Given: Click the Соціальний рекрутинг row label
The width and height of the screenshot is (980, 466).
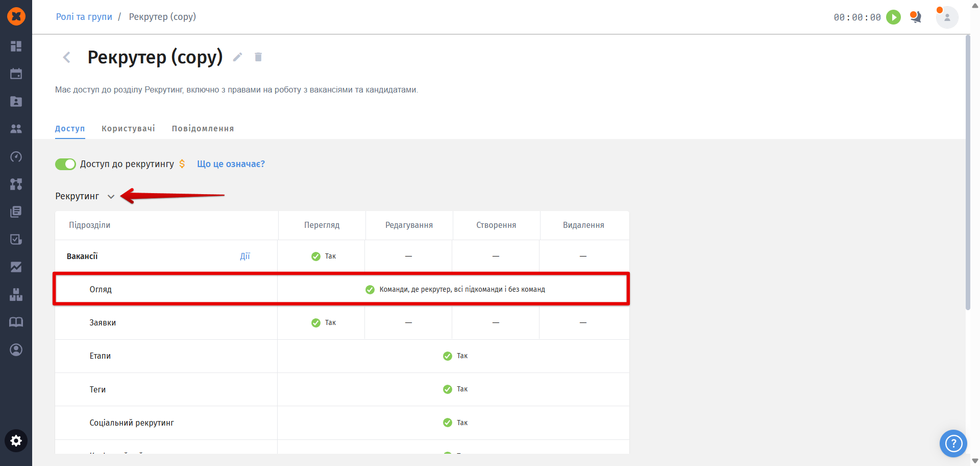Looking at the screenshot, I should click(132, 423).
